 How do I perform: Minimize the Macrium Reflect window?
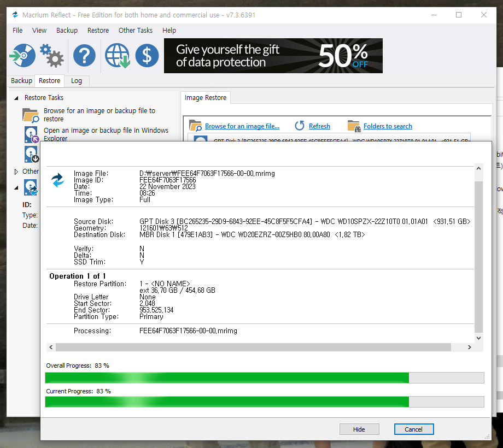point(434,15)
